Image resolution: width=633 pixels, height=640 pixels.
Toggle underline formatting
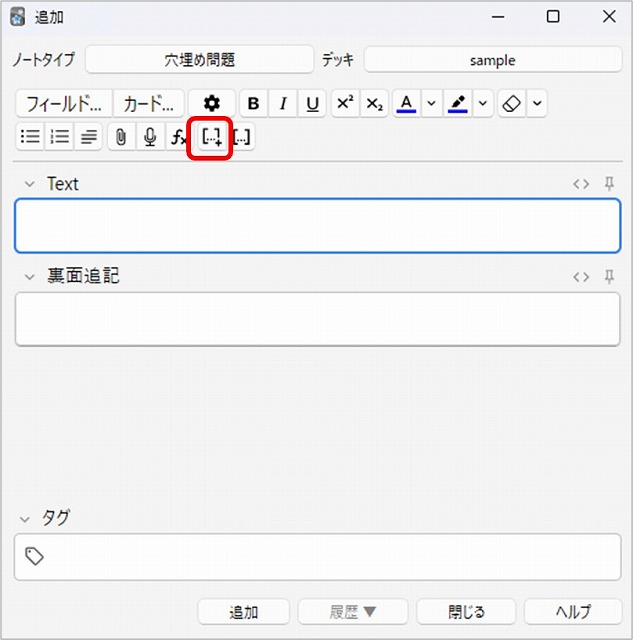click(x=312, y=104)
